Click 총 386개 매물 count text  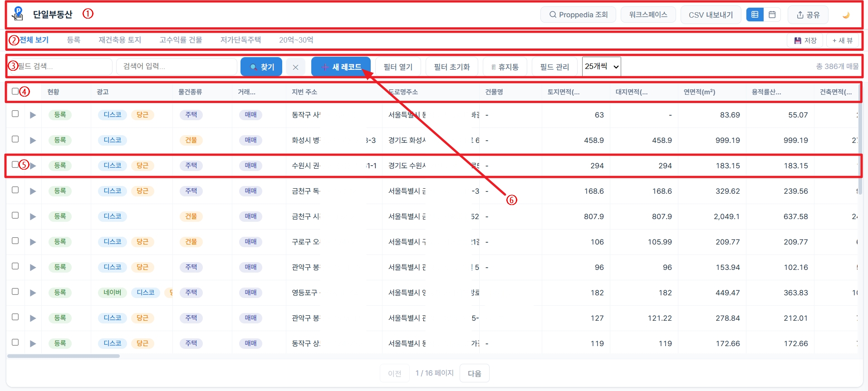[x=837, y=66]
